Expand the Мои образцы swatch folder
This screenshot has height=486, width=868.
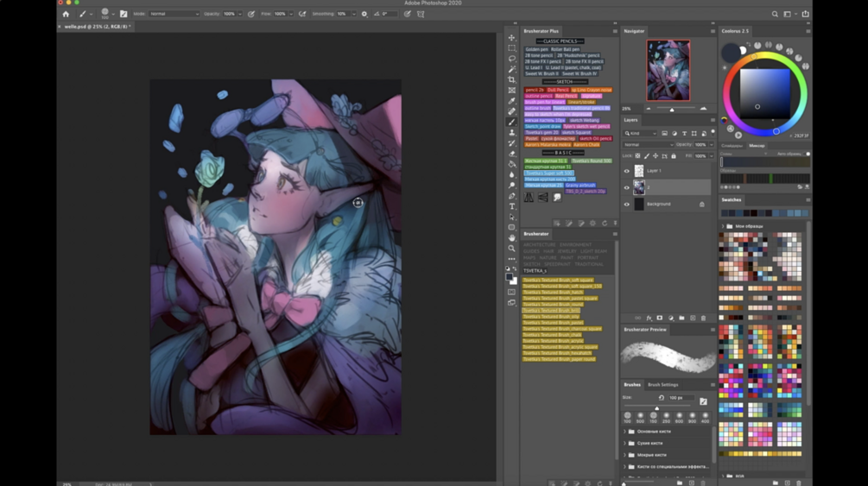tap(722, 226)
